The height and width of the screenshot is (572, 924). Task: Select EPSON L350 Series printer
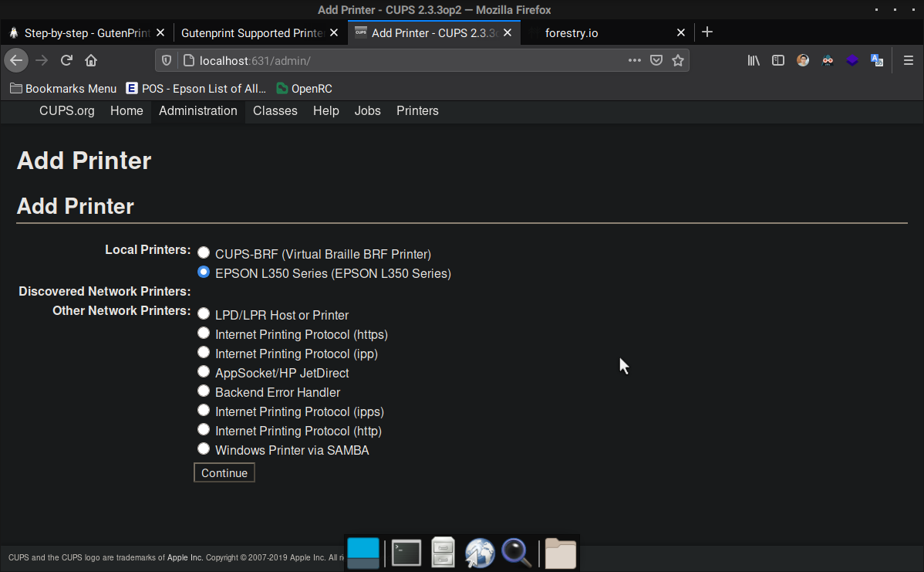click(x=204, y=272)
